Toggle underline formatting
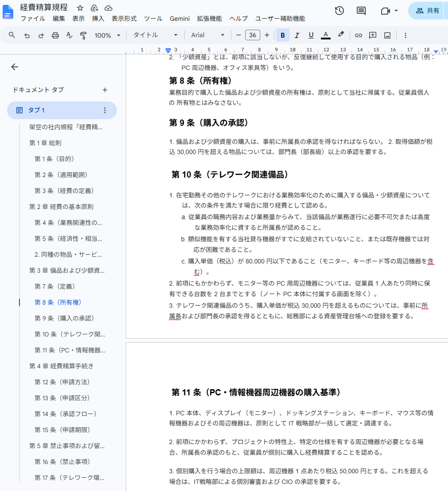448x491 pixels. coord(311,35)
